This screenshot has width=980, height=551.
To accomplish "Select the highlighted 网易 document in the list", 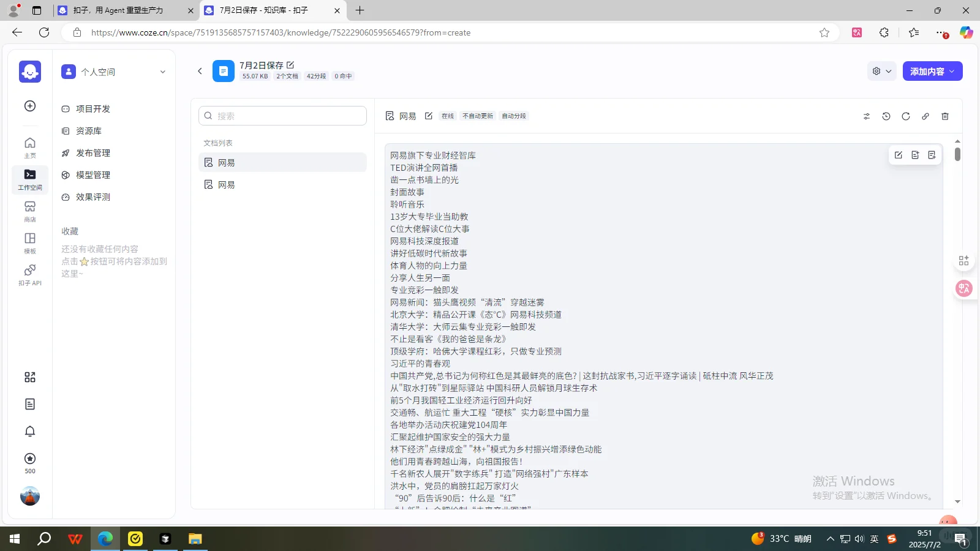I will tap(282, 162).
